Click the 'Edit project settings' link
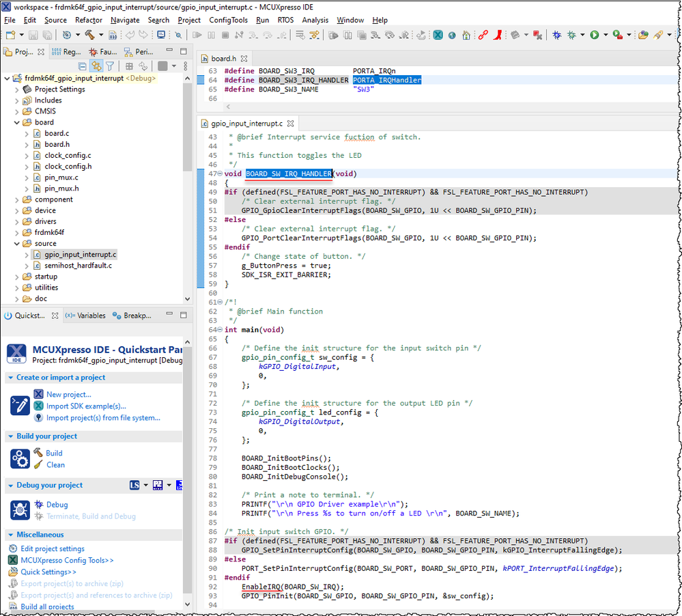682x616 pixels. (53, 548)
